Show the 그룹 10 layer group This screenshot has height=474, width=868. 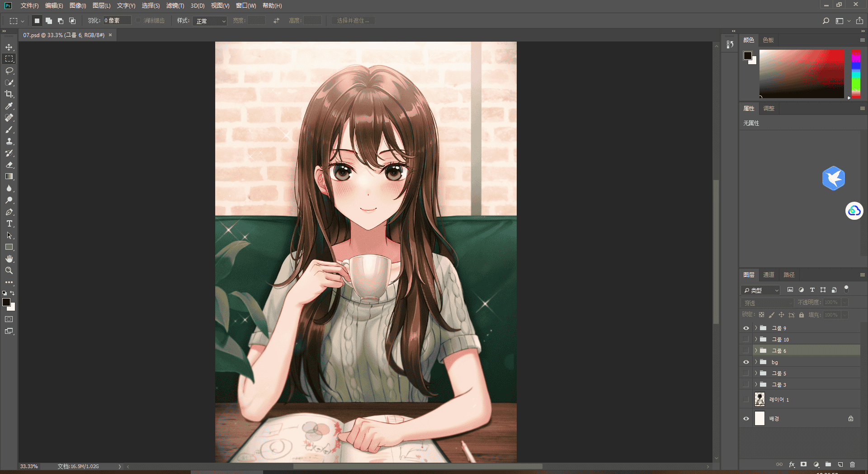point(746,339)
